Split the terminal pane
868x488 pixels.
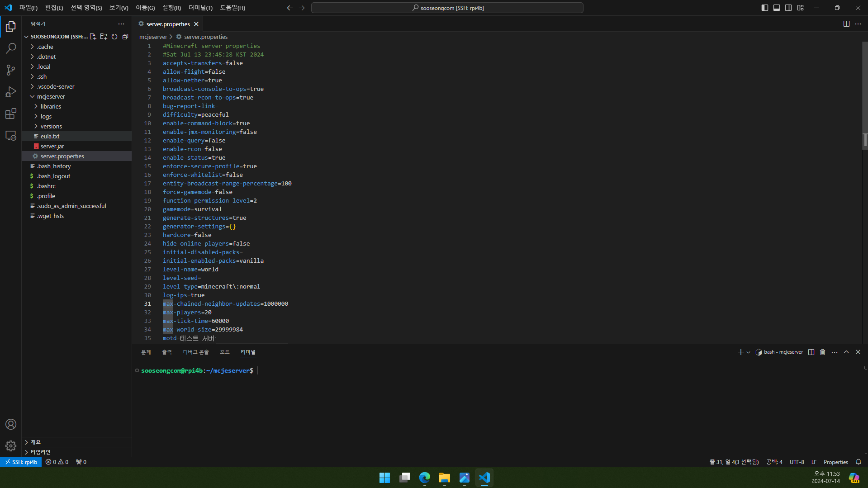811,352
